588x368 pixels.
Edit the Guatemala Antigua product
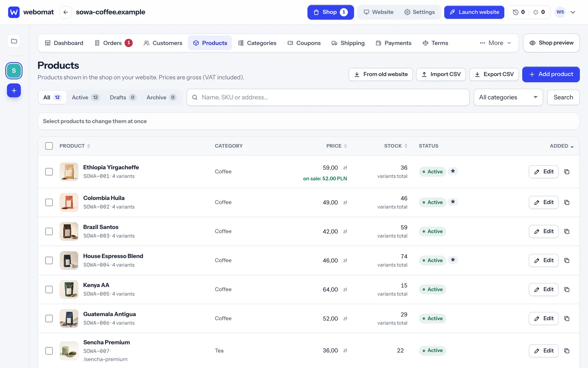click(544, 319)
